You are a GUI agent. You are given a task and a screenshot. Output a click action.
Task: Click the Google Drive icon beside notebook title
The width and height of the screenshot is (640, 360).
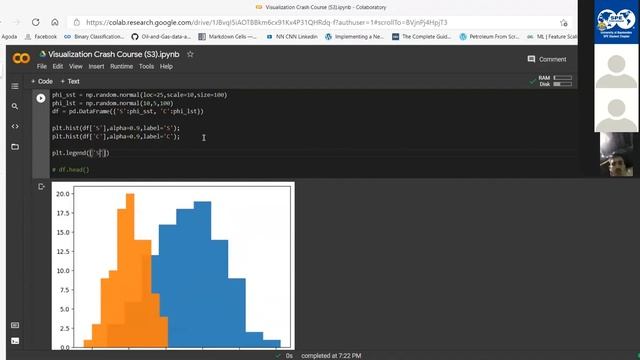(x=42, y=54)
